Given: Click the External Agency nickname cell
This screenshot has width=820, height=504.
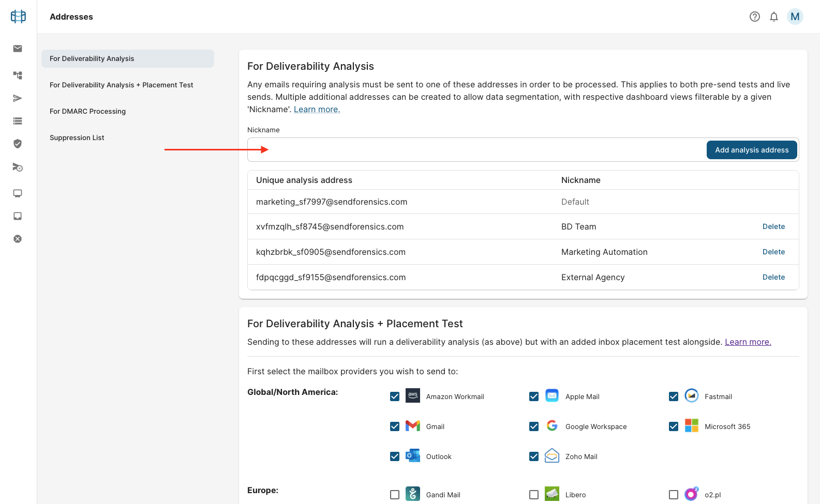Looking at the screenshot, I should [x=593, y=277].
